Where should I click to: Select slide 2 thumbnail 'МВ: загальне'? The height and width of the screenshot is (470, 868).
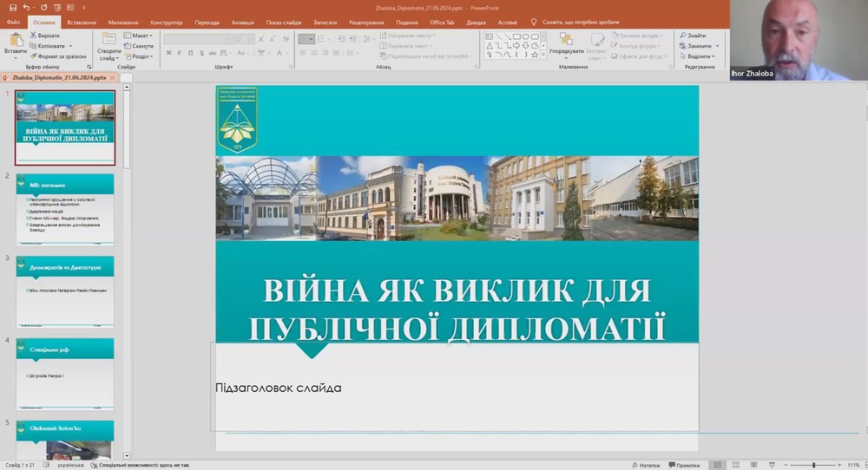[x=65, y=210]
